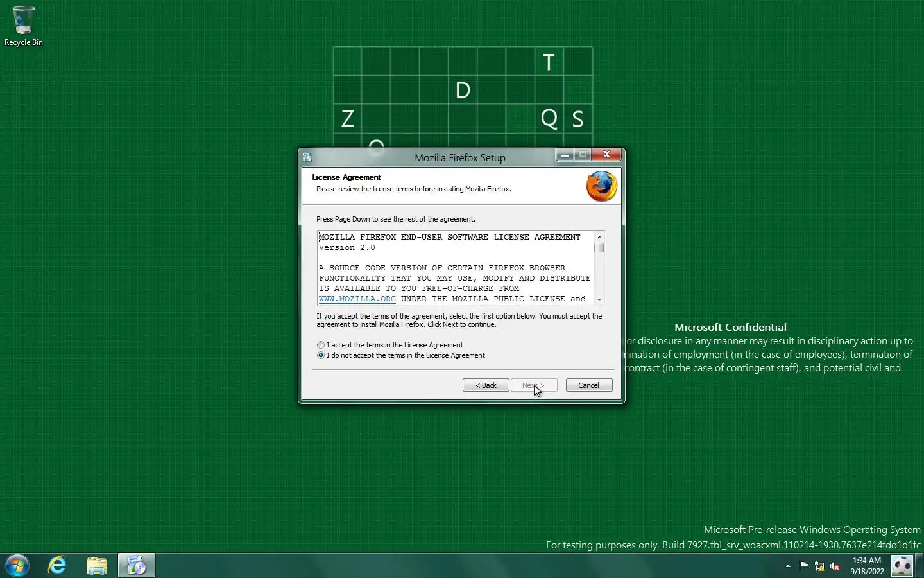
Task: Open Action Center flag in tray
Action: point(804,566)
